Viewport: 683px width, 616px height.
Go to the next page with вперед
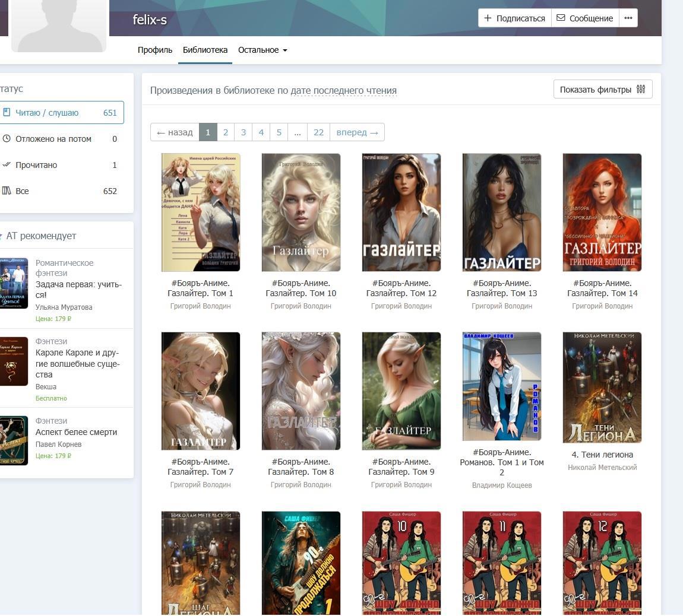click(x=357, y=132)
